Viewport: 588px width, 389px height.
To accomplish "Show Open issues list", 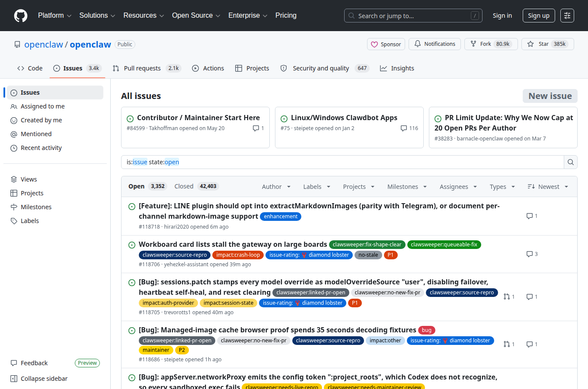I will pyautogui.click(x=147, y=186).
